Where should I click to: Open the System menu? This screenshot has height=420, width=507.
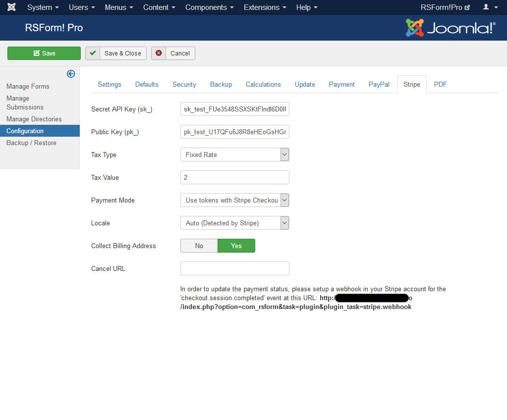(x=43, y=7)
